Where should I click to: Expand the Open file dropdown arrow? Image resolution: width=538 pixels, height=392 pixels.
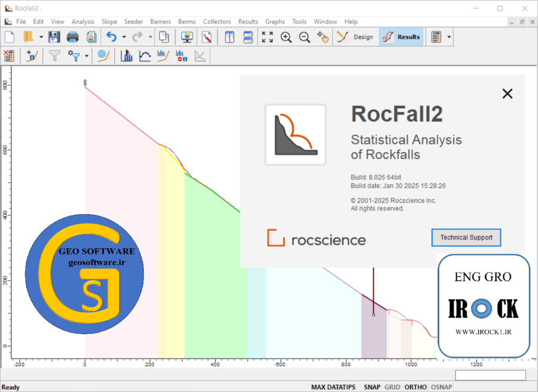41,37
